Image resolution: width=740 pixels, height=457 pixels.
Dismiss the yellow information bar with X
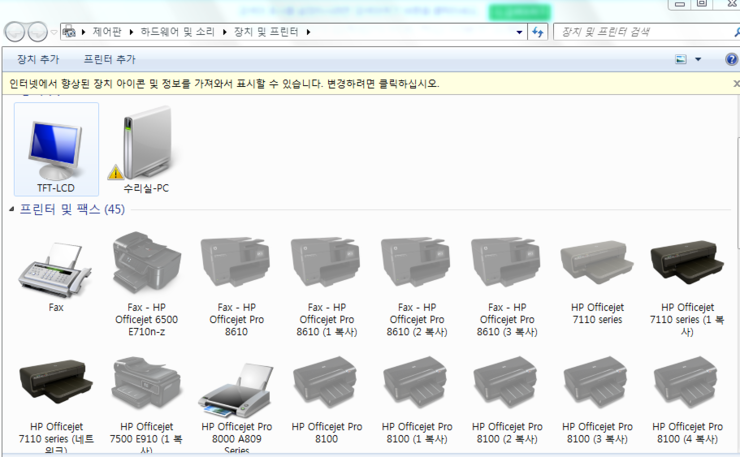(x=735, y=84)
